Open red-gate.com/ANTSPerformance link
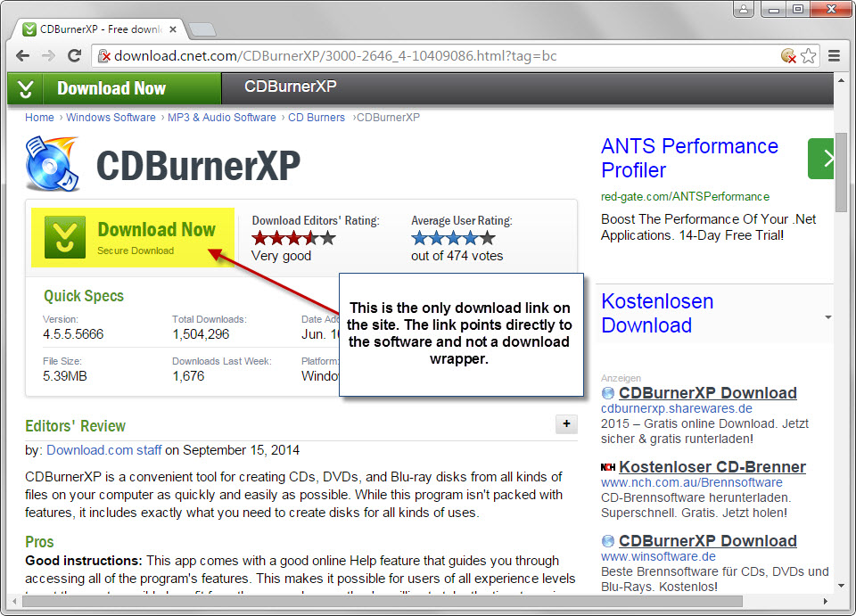Viewport: 856px width, 616px height. click(x=685, y=196)
